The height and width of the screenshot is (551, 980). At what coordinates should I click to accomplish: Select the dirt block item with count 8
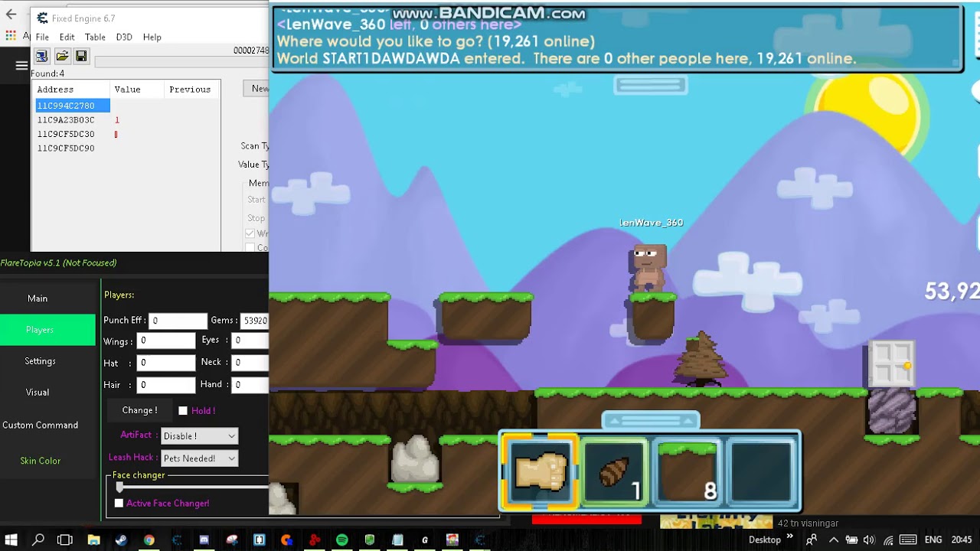(687, 471)
